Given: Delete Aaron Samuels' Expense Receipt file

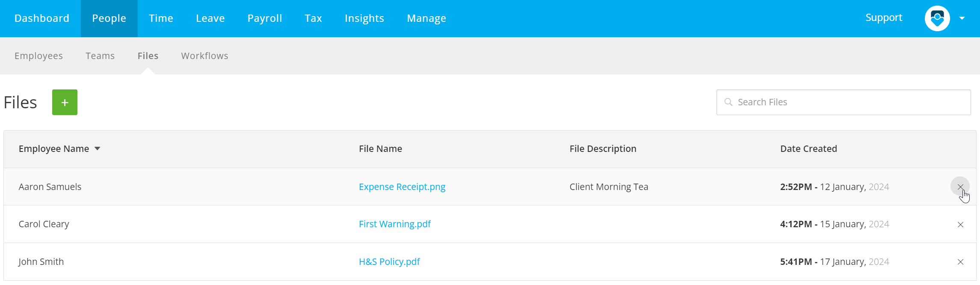Looking at the screenshot, I should [x=960, y=187].
